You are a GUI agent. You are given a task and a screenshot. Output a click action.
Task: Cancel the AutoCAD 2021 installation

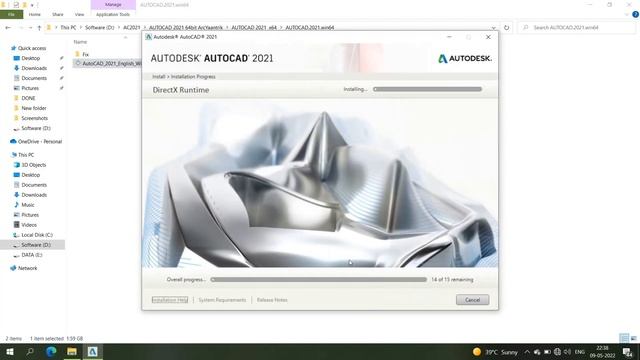(472, 300)
